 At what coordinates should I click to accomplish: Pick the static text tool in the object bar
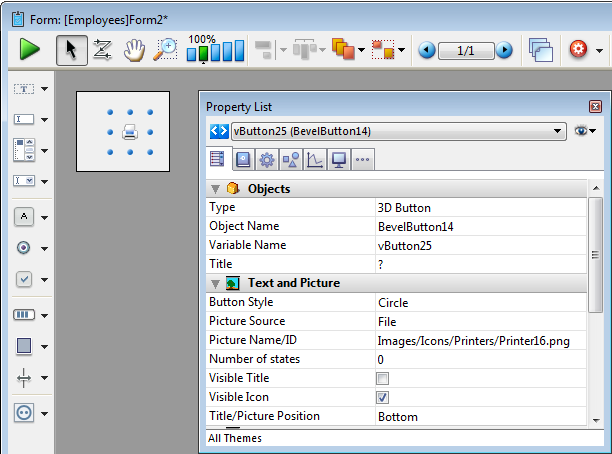tap(24, 89)
